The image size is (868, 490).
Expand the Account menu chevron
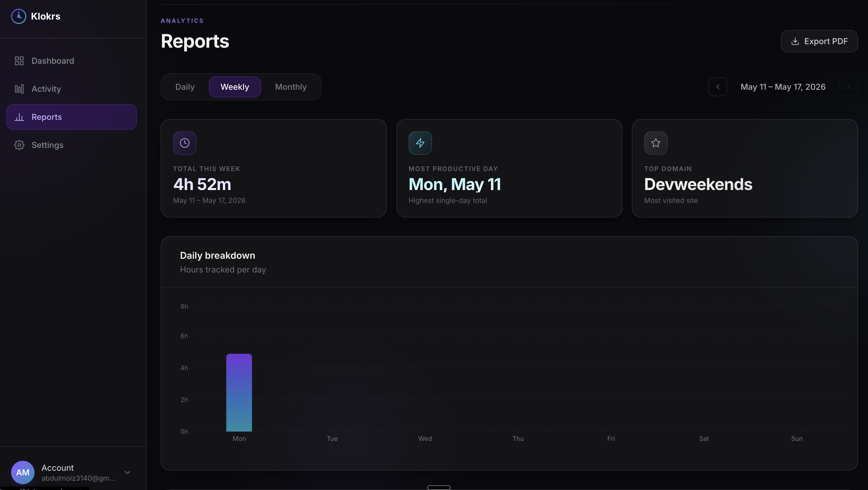pyautogui.click(x=127, y=472)
